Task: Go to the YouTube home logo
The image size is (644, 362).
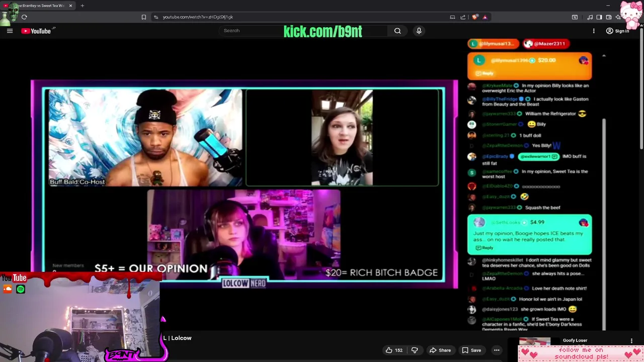Action: click(36, 31)
